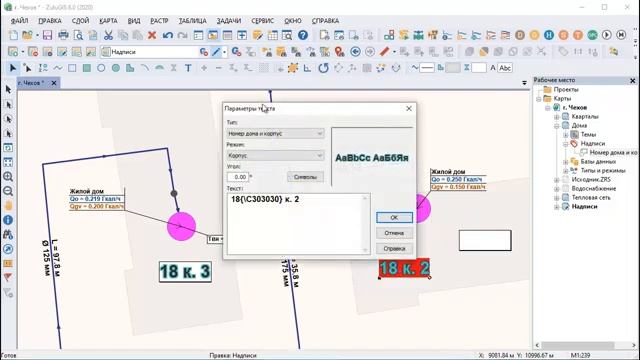Click the Угол angle input field
The height and width of the screenshot is (360, 640).
(237, 177)
